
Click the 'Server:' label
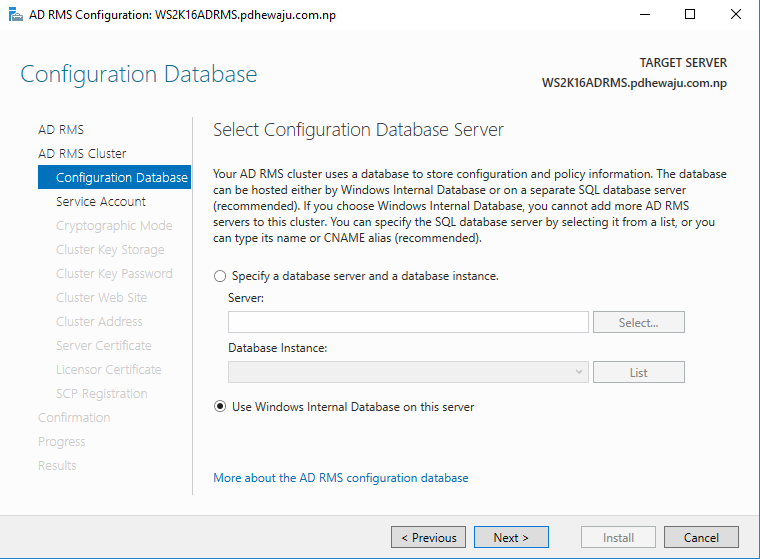click(x=246, y=298)
